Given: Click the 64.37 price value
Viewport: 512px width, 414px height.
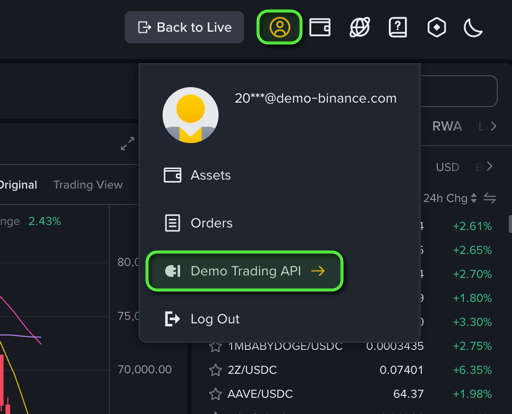Looking at the screenshot, I should pyautogui.click(x=408, y=394).
